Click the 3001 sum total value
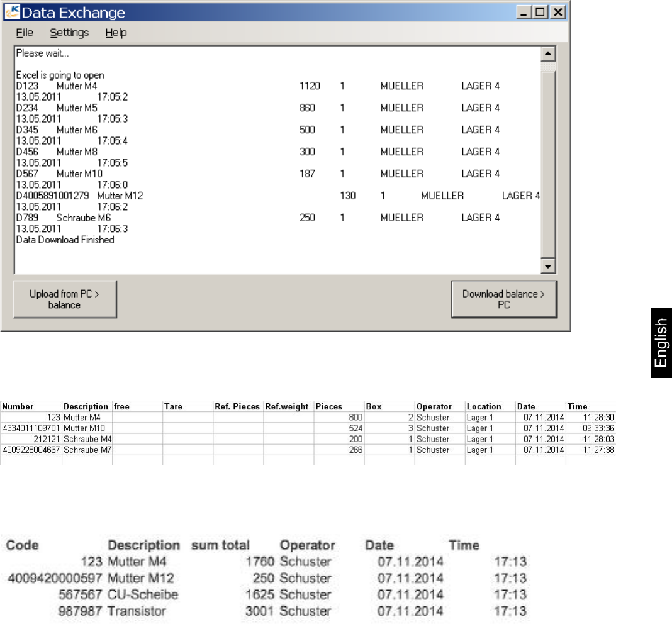 point(260,611)
